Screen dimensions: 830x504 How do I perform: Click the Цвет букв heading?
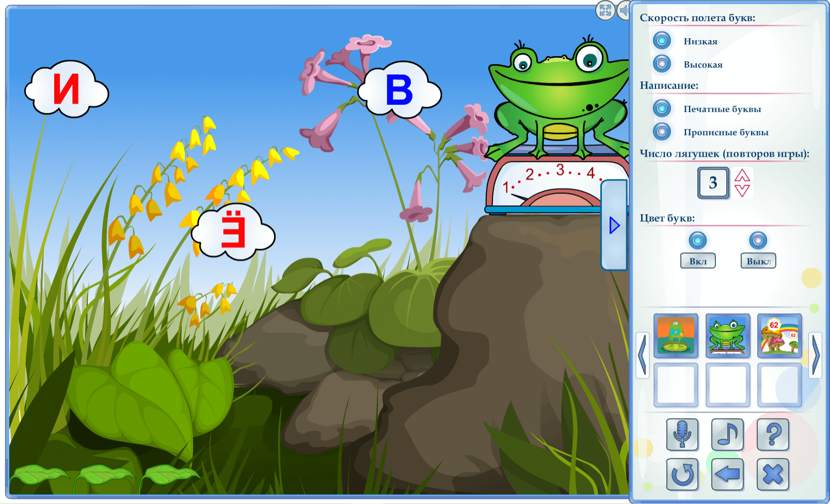point(667,218)
